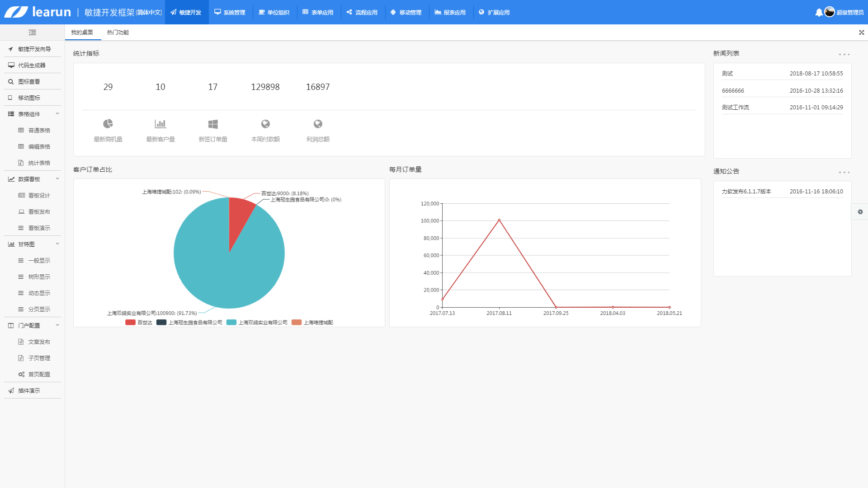868x488 pixels.
Task: Click the bar chart icon above 最新客户量
Action: click(x=160, y=124)
